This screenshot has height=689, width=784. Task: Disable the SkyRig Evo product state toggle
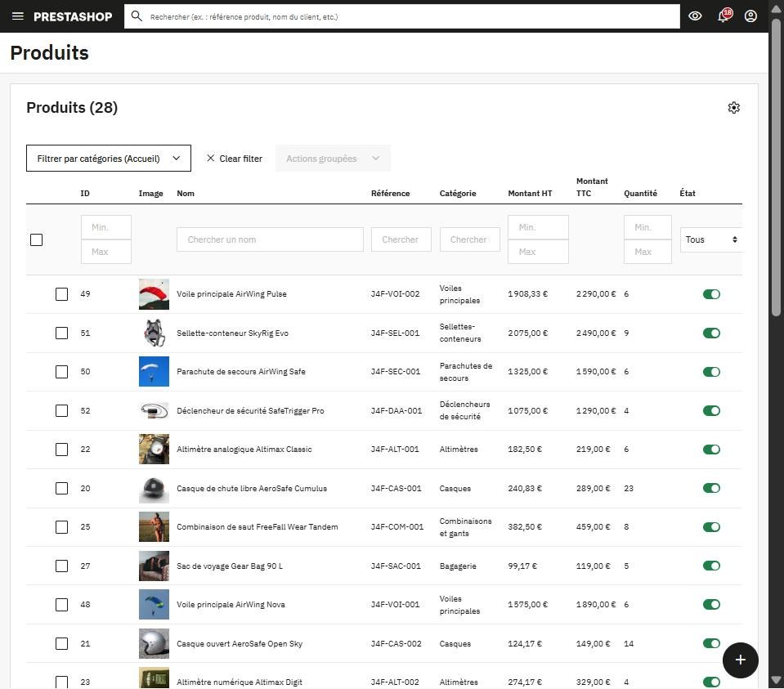click(x=711, y=333)
